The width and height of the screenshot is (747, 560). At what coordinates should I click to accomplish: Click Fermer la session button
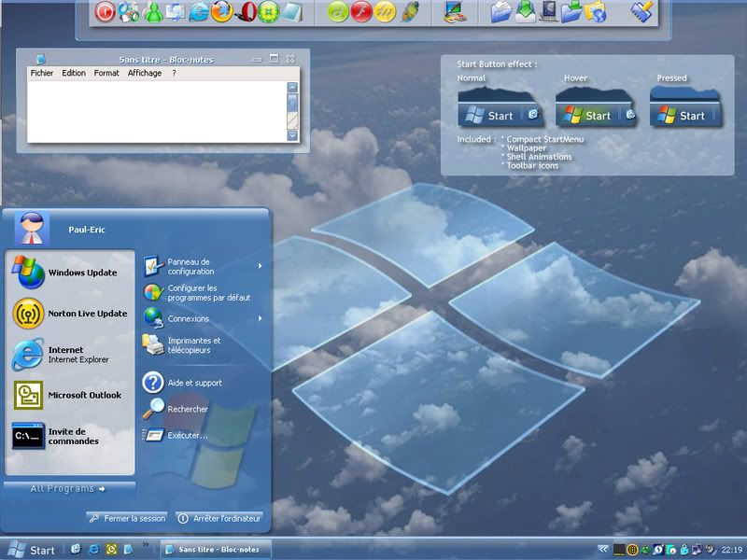tap(127, 518)
